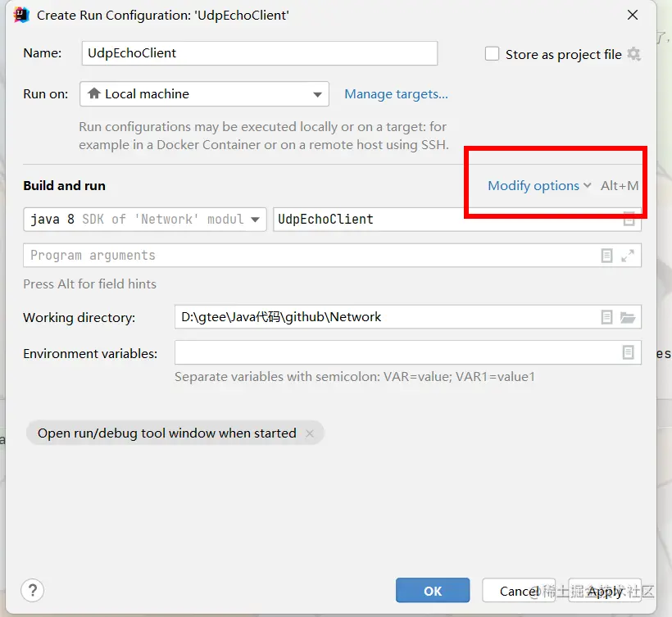Expand the Program arguments field editor
Viewport: 672px width, 617px height.
(x=628, y=256)
